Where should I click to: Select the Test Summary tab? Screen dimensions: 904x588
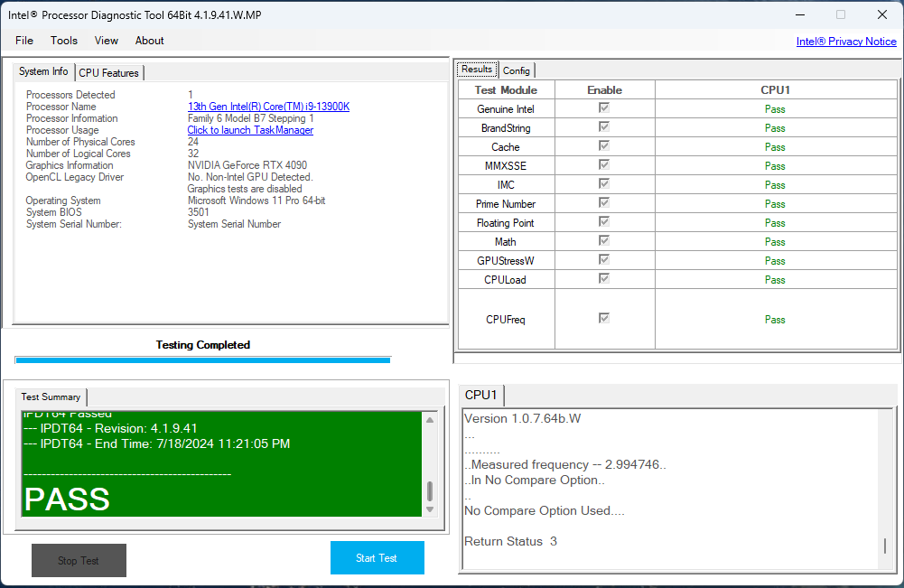tap(51, 397)
